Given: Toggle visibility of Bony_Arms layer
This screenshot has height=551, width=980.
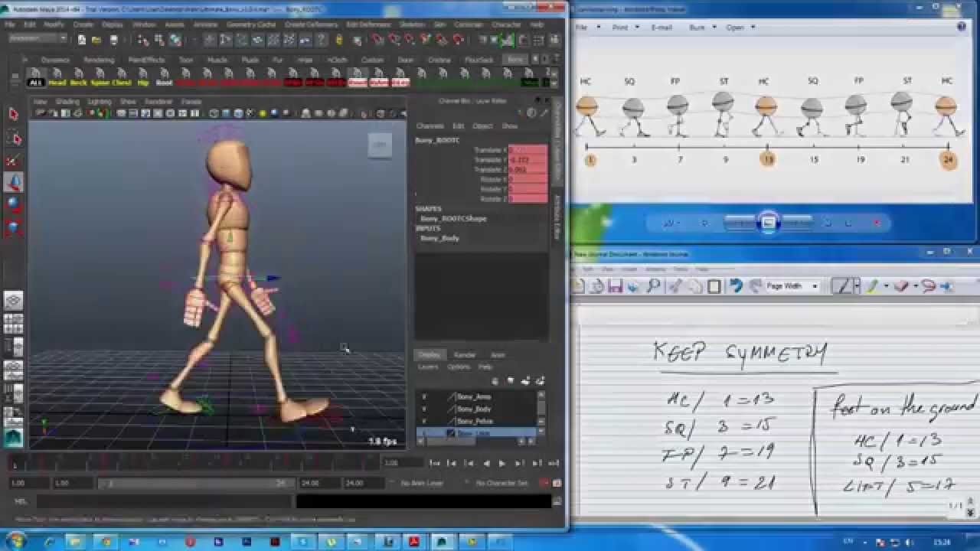Looking at the screenshot, I should tap(424, 396).
